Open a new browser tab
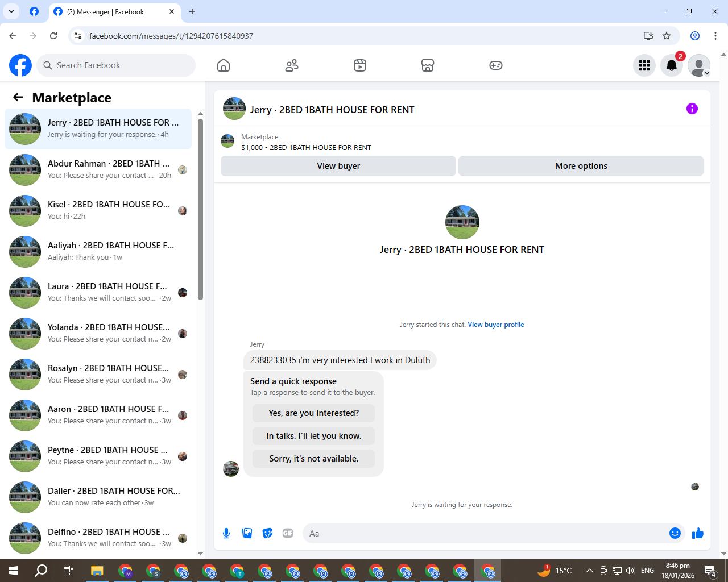728x582 pixels. coord(192,11)
